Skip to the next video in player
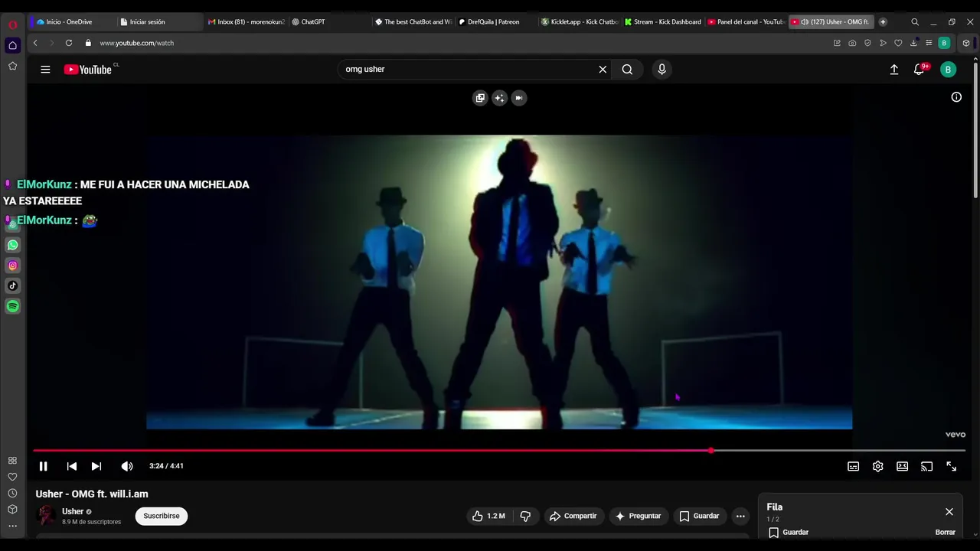The height and width of the screenshot is (551, 980). (96, 466)
